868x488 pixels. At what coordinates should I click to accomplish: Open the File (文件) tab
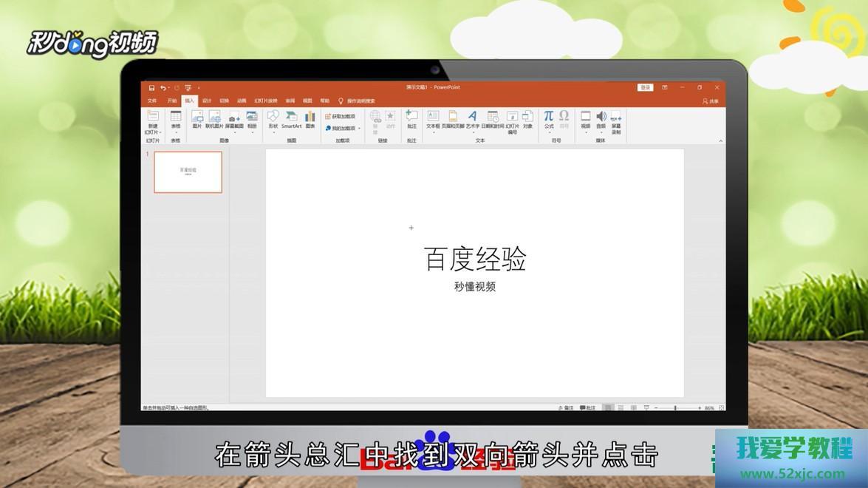click(x=152, y=101)
